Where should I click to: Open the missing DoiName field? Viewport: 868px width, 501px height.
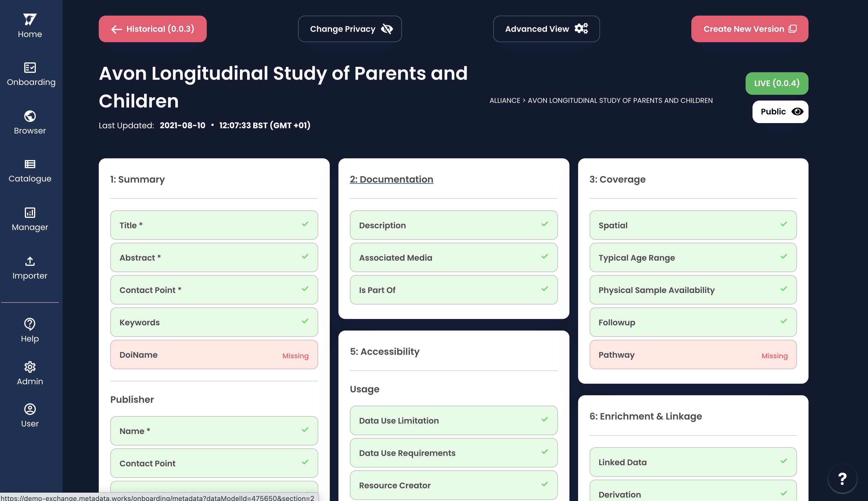point(214,355)
